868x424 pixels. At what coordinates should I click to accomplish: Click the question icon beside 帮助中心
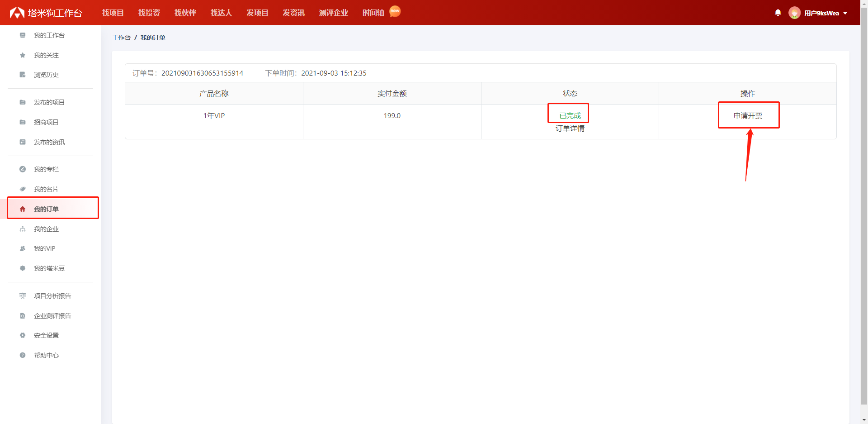click(x=23, y=355)
